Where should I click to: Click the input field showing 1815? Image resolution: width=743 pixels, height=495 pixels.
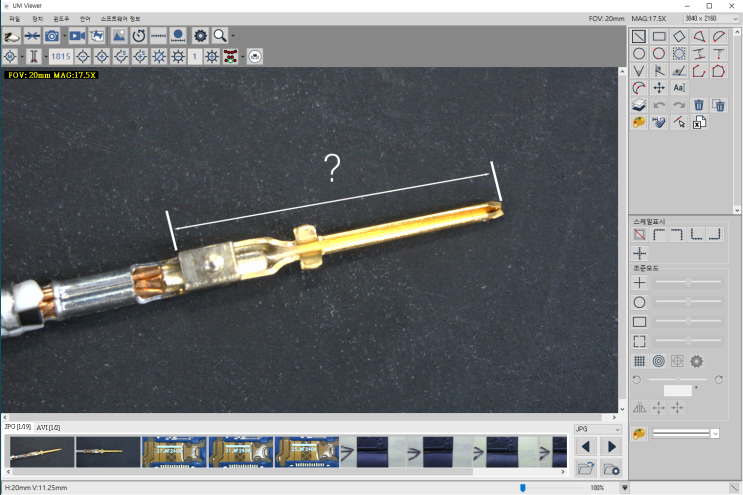[x=61, y=57]
